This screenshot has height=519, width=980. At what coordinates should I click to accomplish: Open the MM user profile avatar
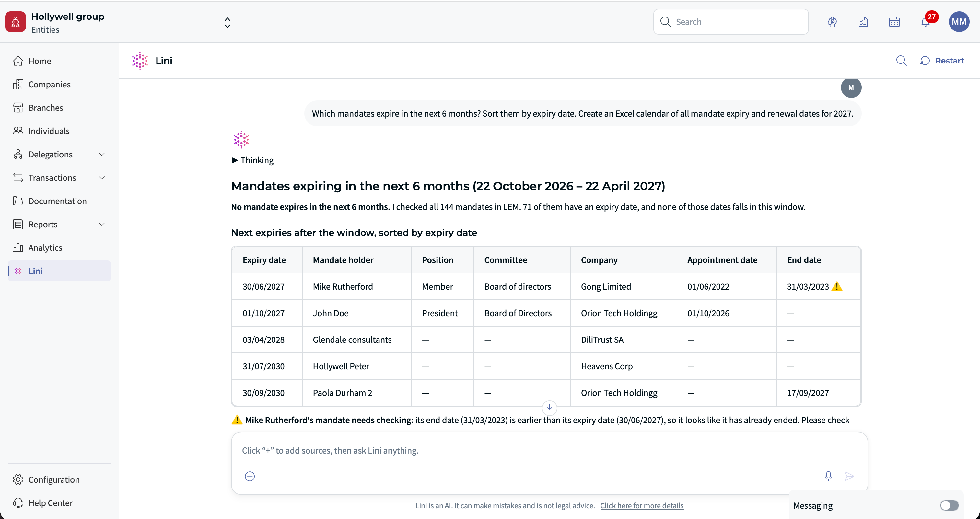[959, 22]
